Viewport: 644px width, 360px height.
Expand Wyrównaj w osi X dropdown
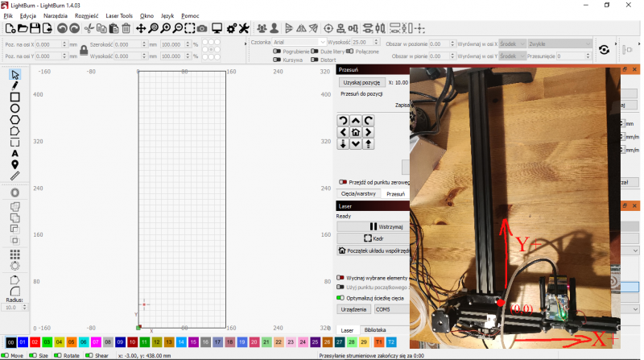512,43
